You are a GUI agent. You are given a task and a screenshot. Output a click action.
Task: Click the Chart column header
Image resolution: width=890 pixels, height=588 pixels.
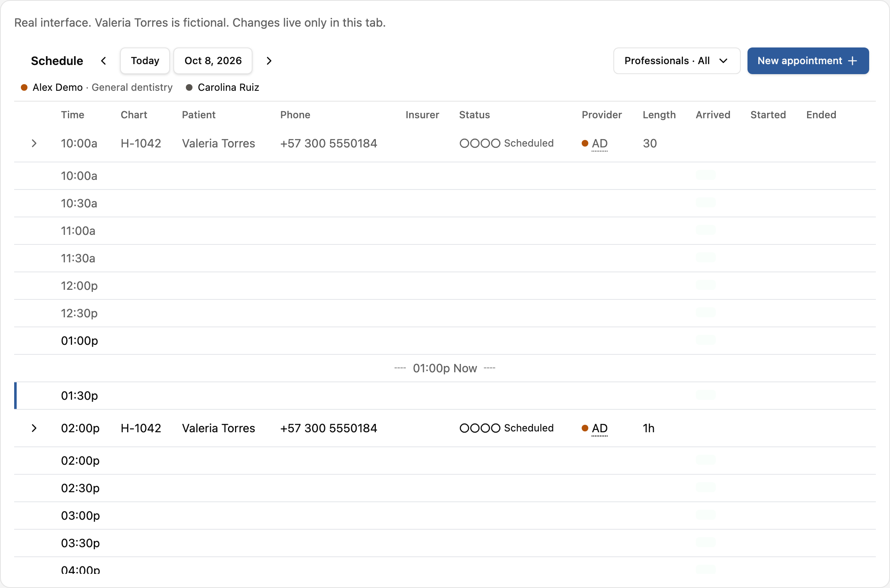coord(134,115)
